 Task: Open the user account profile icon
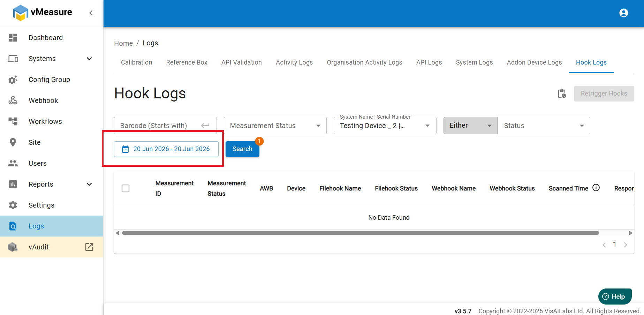[623, 13]
